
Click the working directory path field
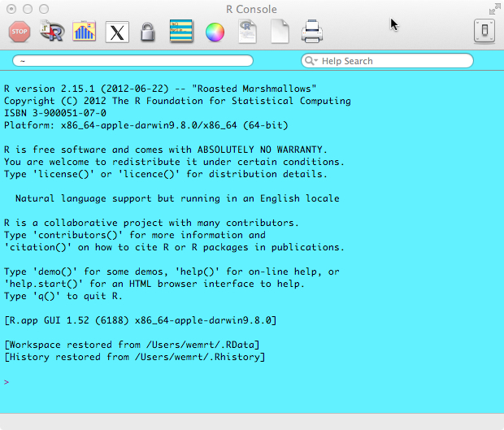pyautogui.click(x=133, y=61)
